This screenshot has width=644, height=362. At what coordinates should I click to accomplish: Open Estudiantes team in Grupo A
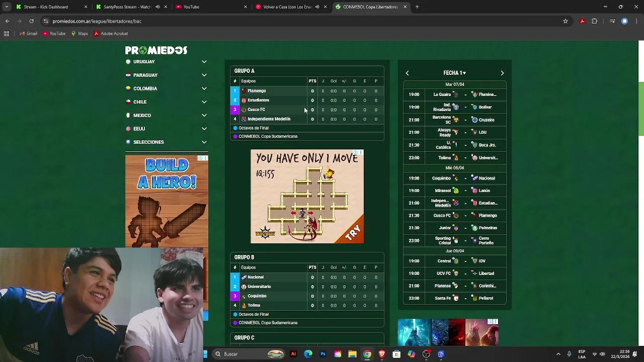click(258, 100)
